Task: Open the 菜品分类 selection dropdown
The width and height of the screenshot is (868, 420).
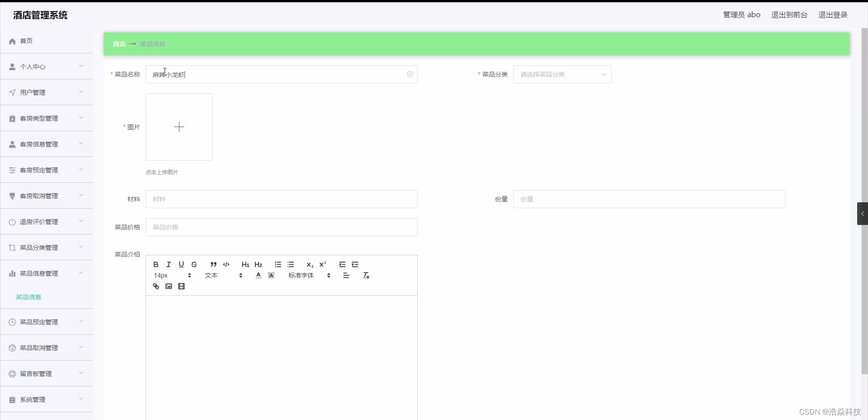Action: [x=562, y=74]
